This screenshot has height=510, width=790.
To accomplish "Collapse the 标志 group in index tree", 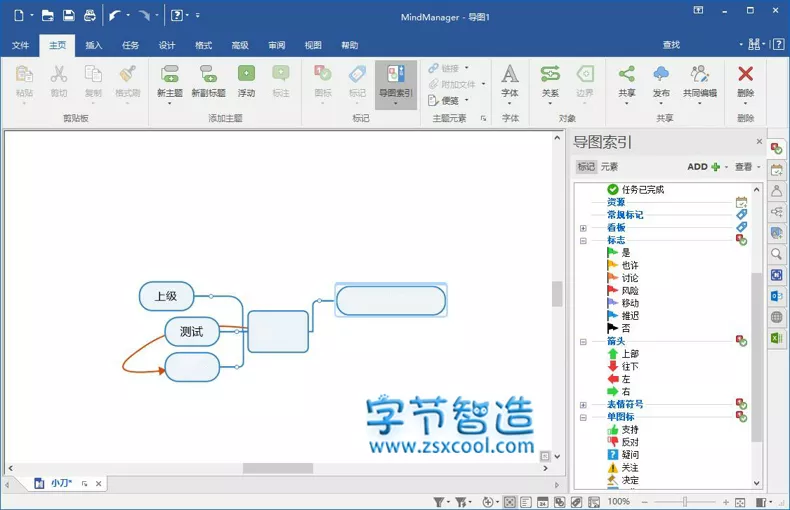I will 583,241.
